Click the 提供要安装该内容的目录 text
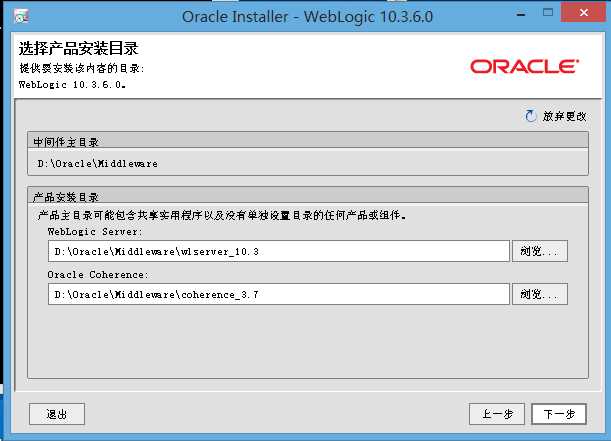This screenshot has height=441, width=611. coord(82,68)
